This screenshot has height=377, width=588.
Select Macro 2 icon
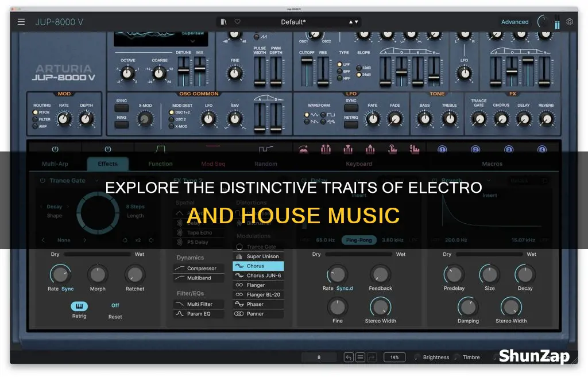(x=475, y=150)
